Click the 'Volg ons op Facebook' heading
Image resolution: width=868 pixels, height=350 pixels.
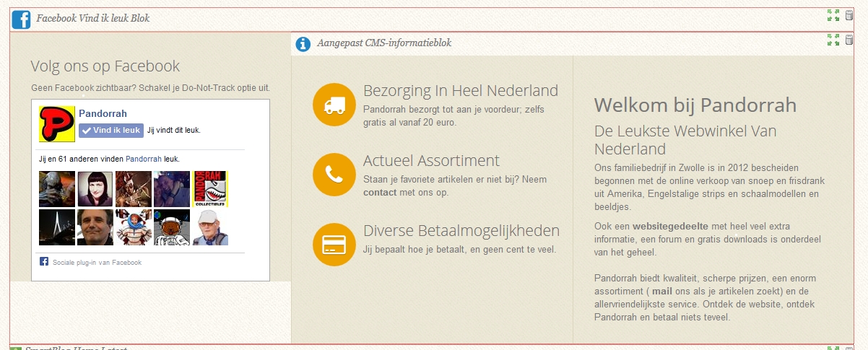pyautogui.click(x=105, y=66)
